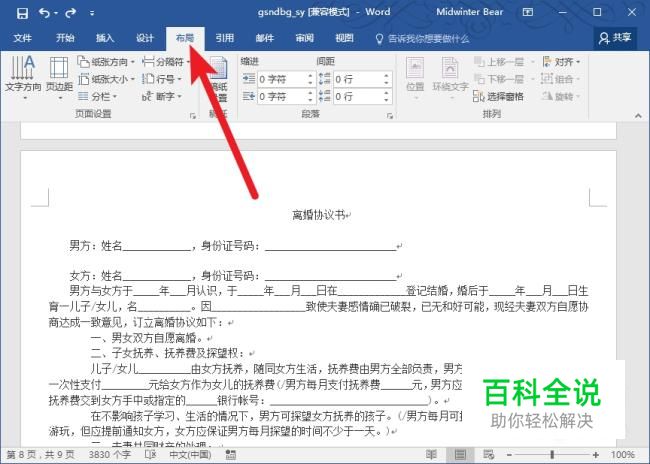Switch to Read Mode view
Screen dimensions: 650x464
[432, 455]
